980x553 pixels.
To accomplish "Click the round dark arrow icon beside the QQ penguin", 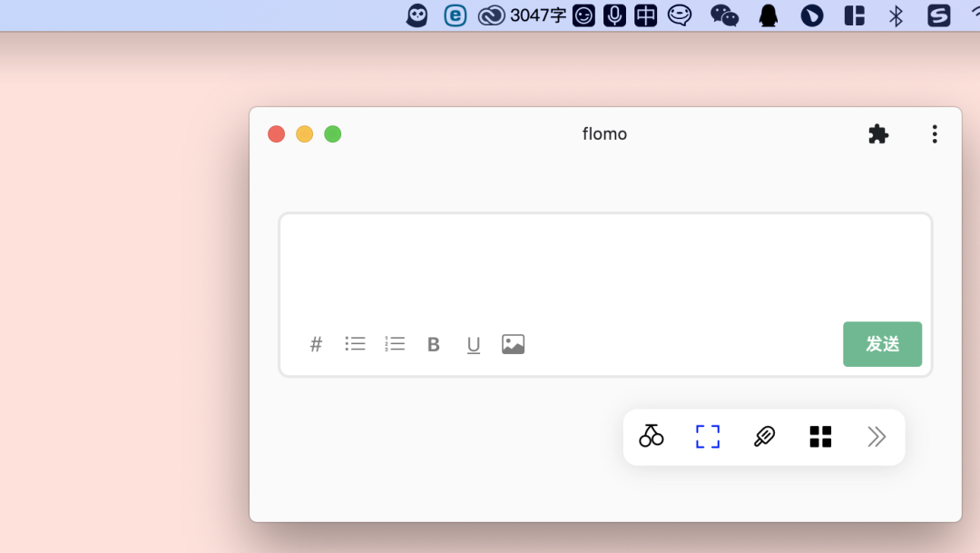I will [x=812, y=15].
